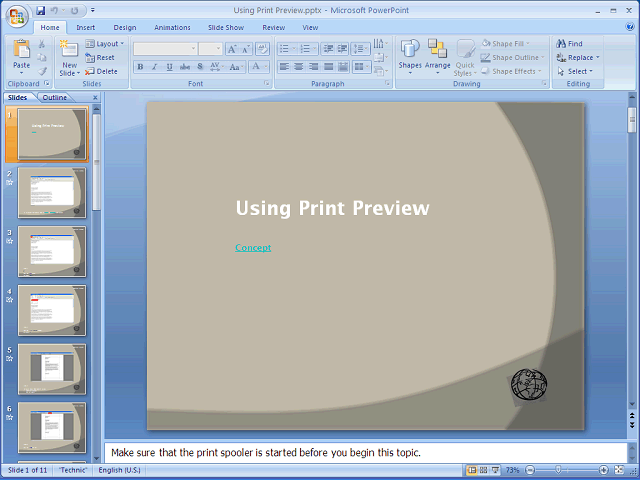
Task: Open the font name combo box
Action: (165, 49)
